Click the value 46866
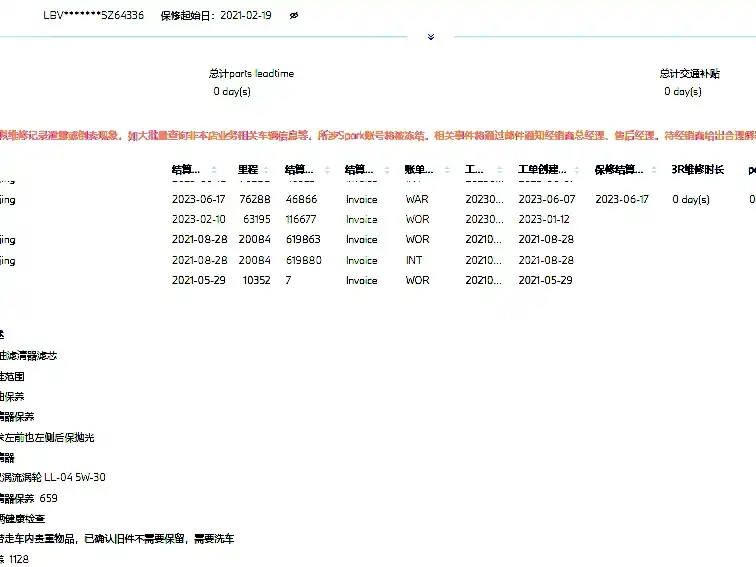 click(301, 199)
